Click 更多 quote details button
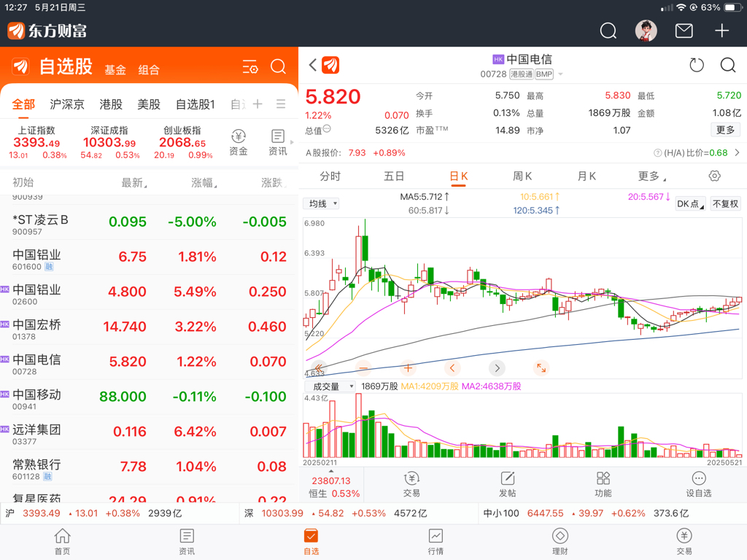 pos(726,130)
